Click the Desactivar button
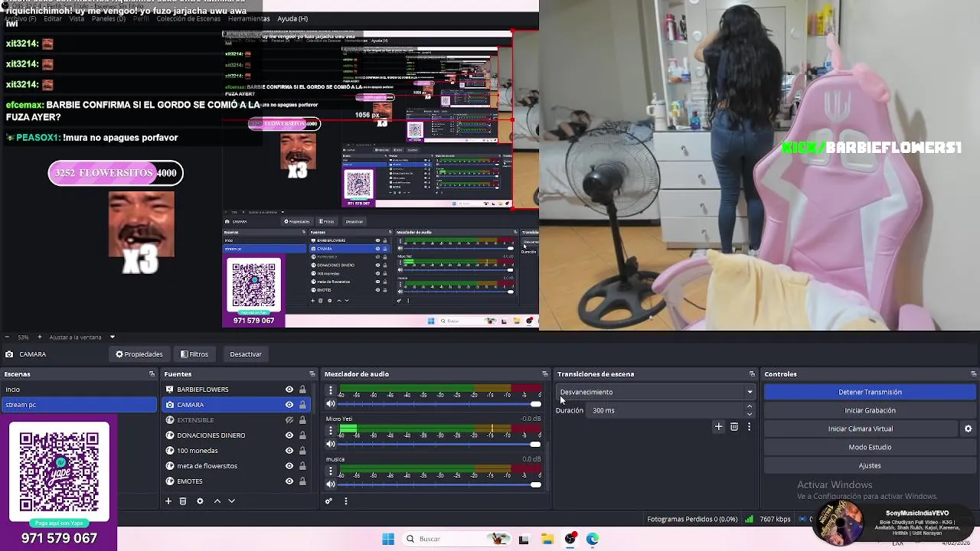The width and height of the screenshot is (980, 551). [x=246, y=354]
